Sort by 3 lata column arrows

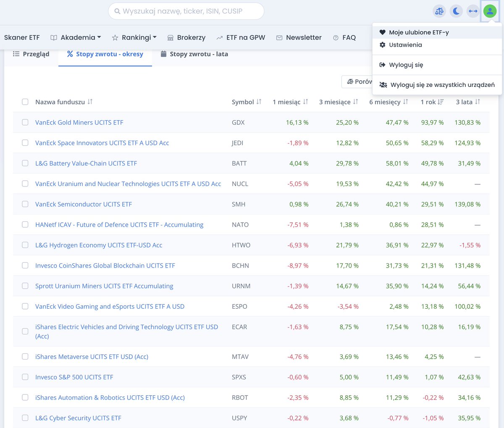(x=478, y=102)
